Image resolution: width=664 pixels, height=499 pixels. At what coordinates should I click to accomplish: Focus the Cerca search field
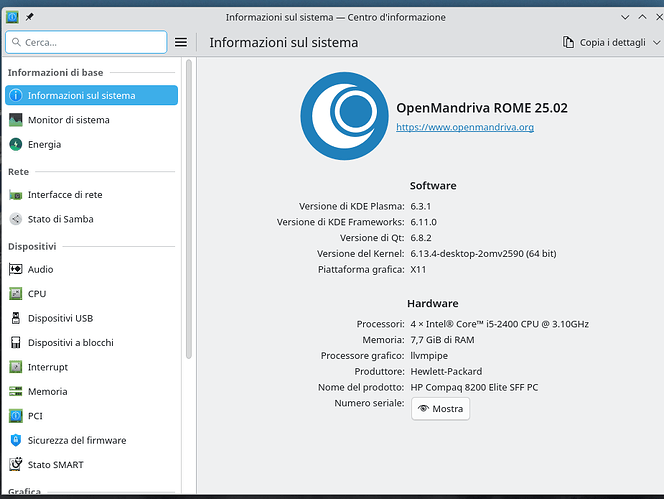click(x=86, y=42)
